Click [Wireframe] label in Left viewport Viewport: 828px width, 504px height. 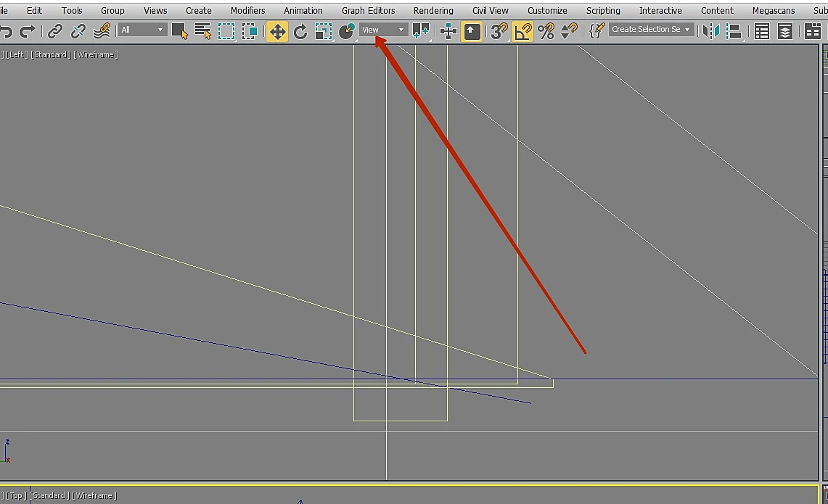coord(96,54)
